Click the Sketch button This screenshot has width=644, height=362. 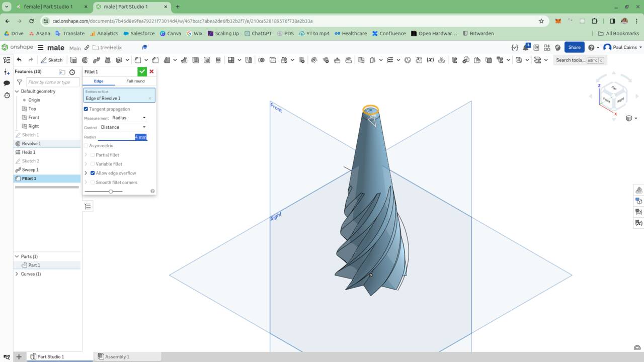click(x=52, y=60)
